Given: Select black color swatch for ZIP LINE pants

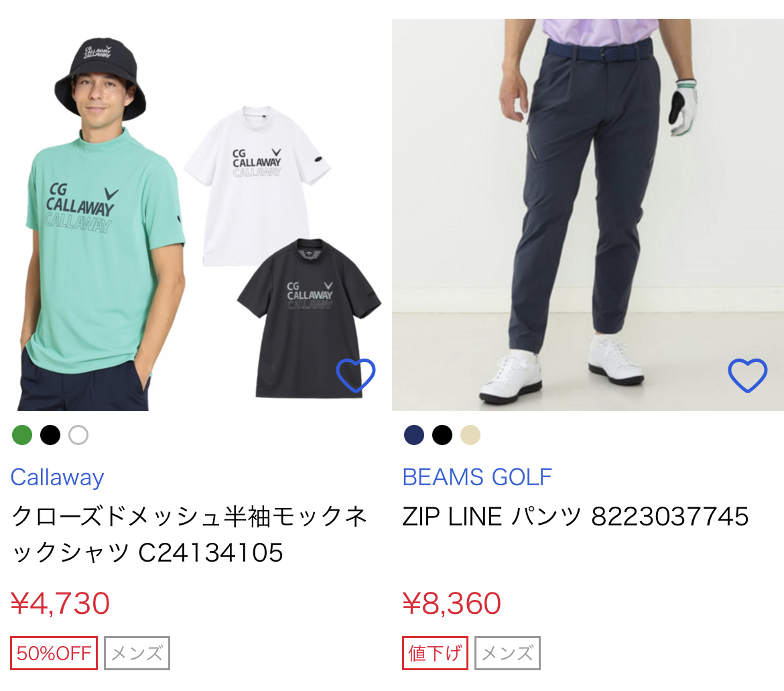Looking at the screenshot, I should pos(442,435).
